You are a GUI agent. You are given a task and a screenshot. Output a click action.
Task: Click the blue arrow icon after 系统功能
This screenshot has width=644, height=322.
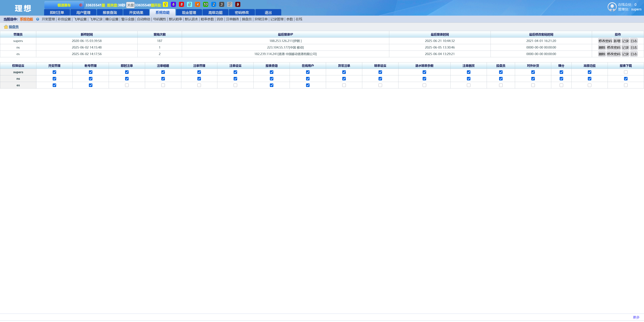click(x=38, y=19)
